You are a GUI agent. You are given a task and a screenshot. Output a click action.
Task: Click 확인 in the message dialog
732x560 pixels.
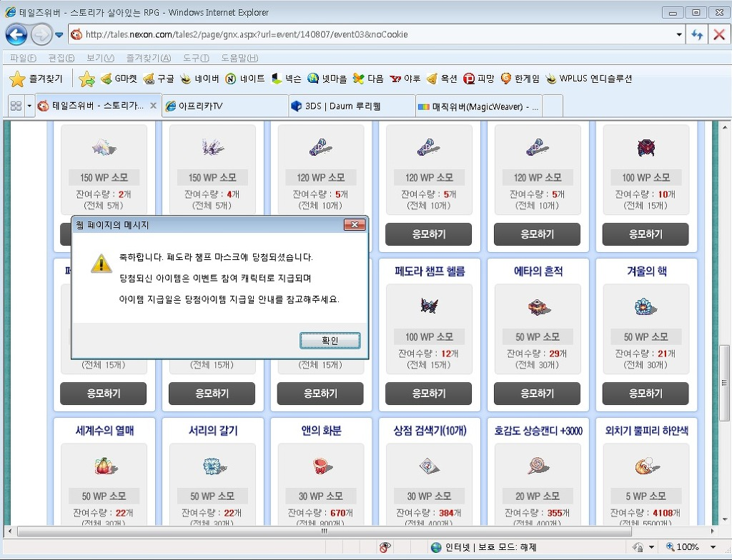pos(330,341)
